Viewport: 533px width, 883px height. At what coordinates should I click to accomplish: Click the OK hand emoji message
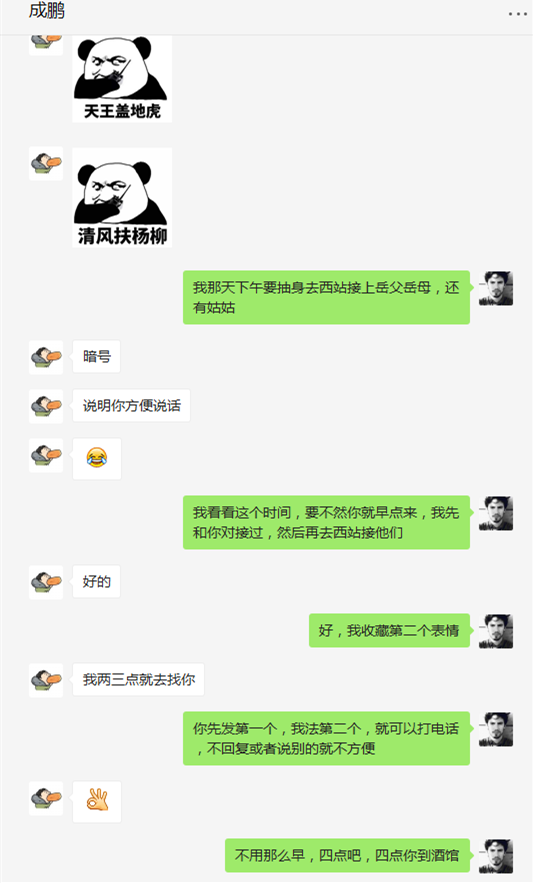point(97,801)
